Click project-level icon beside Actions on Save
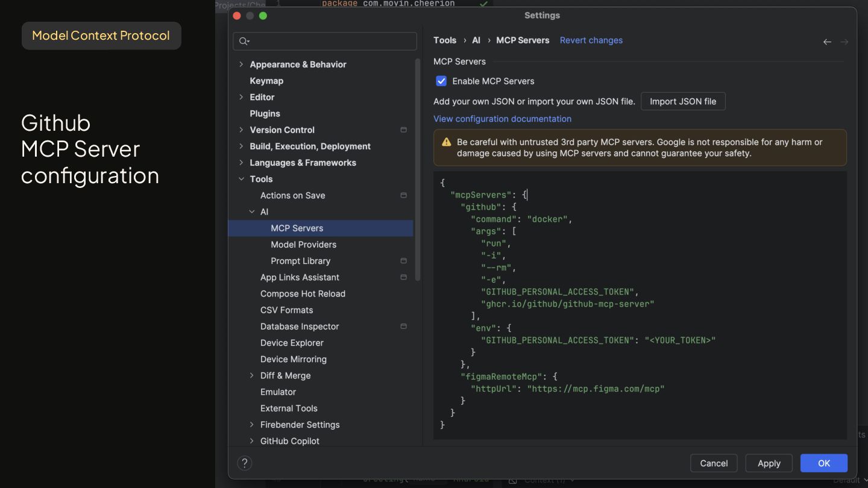The width and height of the screenshot is (868, 488). pyautogui.click(x=403, y=195)
